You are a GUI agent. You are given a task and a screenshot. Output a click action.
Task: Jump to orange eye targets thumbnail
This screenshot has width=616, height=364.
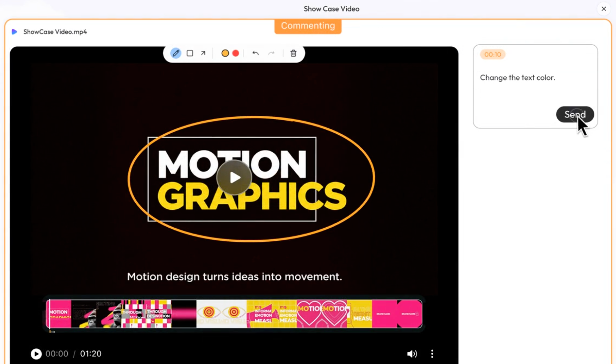pos(221,314)
